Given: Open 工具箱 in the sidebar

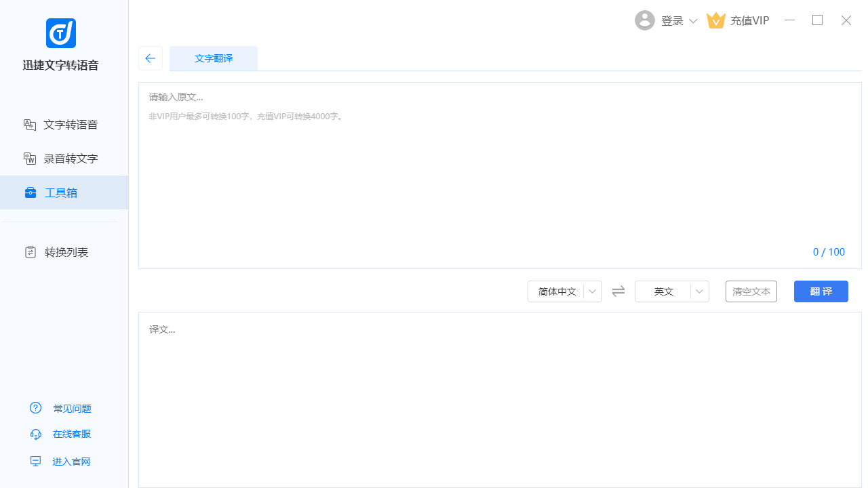Looking at the screenshot, I should click(64, 192).
